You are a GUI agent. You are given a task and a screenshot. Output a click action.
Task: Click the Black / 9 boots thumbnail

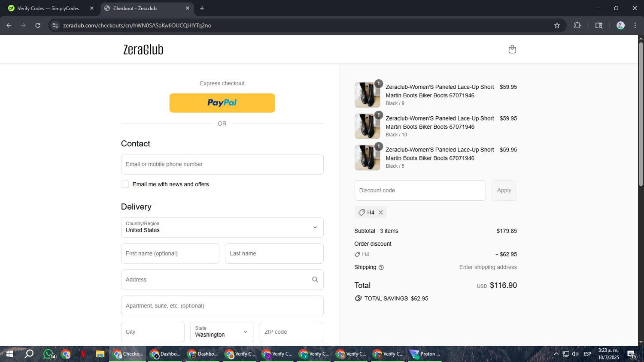point(367,95)
